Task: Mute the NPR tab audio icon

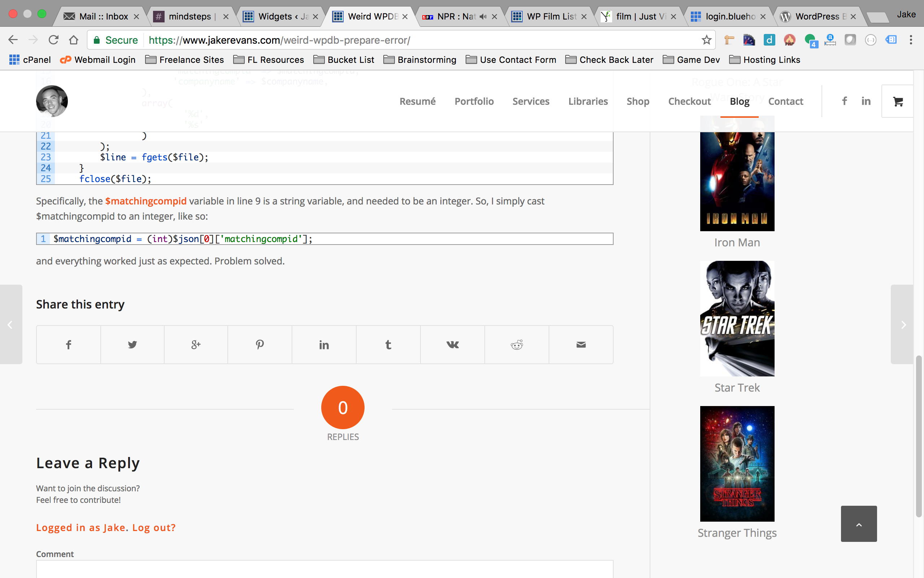Action: (483, 17)
